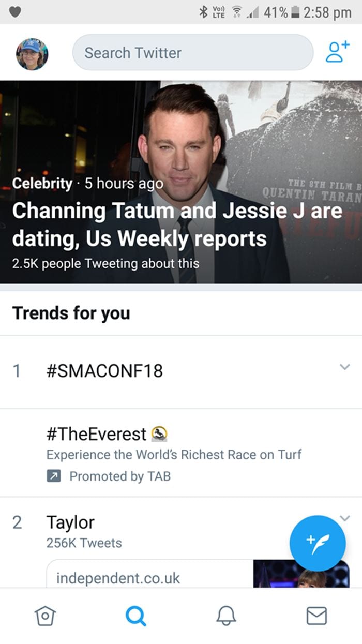Switch to the Home tab
Screen dimensions: 362x644
coord(44,616)
